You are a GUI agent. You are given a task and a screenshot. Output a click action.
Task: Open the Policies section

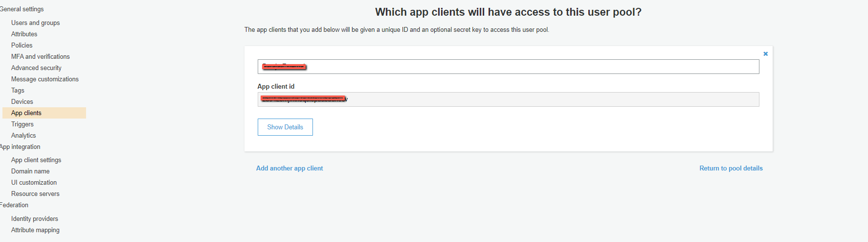[22, 45]
